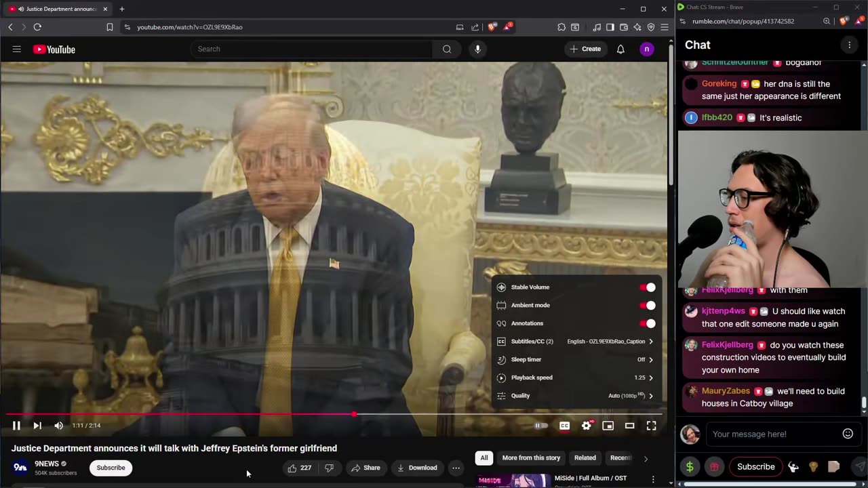Go to YouTube home via logo
Screen dimensions: 868x488
click(x=54, y=49)
